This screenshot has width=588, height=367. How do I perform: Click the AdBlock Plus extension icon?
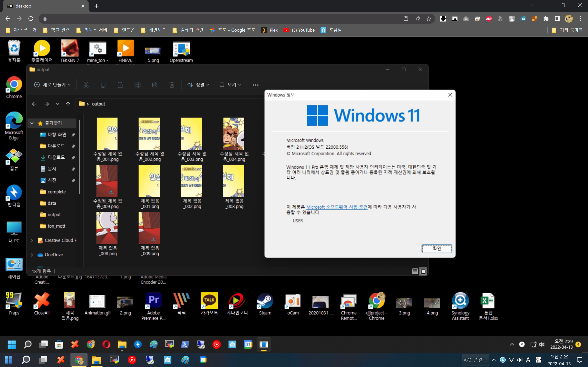pos(489,19)
